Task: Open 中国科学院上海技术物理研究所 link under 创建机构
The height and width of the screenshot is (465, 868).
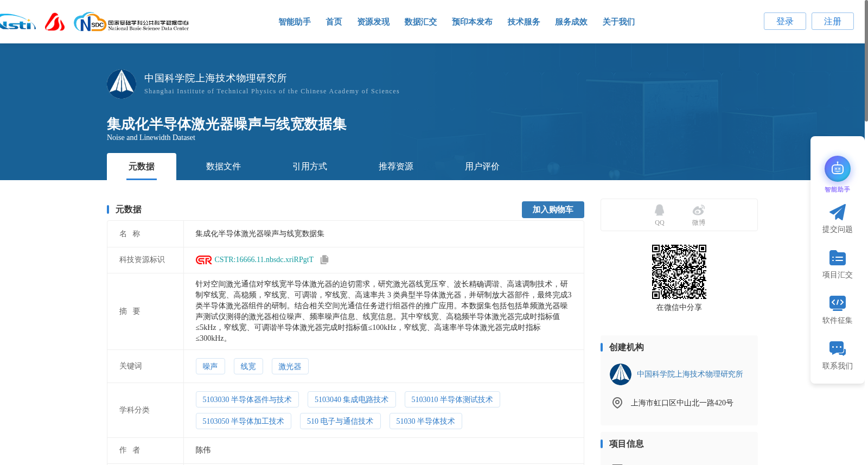Action: click(690, 374)
